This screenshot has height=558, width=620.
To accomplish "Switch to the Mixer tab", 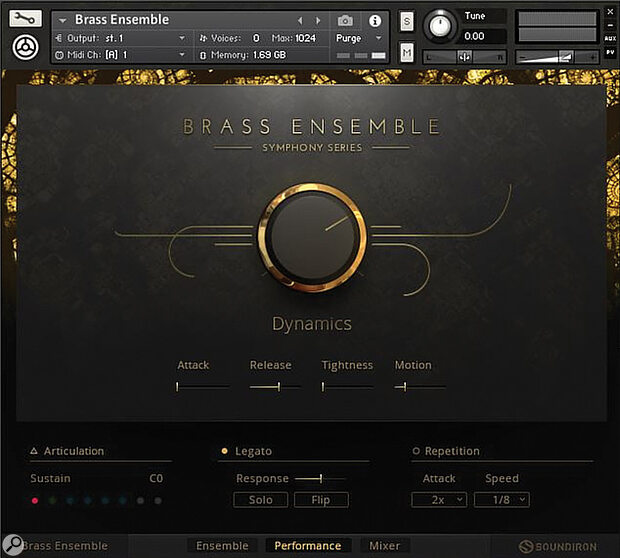I will tap(384, 546).
